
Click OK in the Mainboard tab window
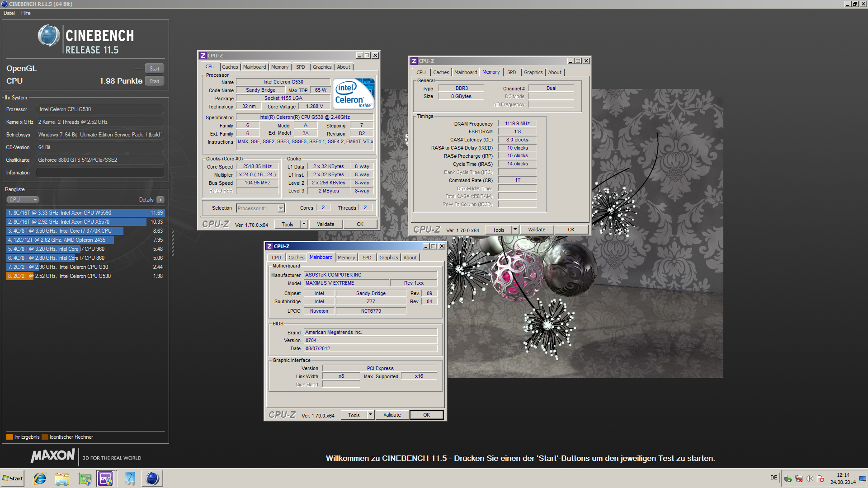(426, 415)
